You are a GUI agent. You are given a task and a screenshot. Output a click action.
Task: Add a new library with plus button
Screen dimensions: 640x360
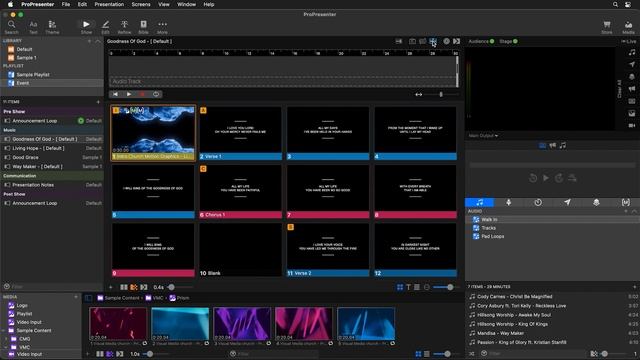(x=89, y=41)
